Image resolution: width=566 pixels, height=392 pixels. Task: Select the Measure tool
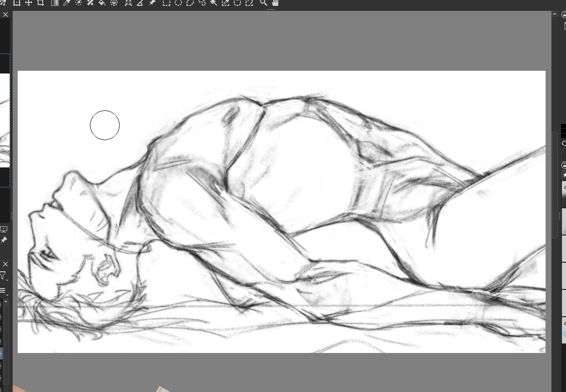[x=140, y=3]
